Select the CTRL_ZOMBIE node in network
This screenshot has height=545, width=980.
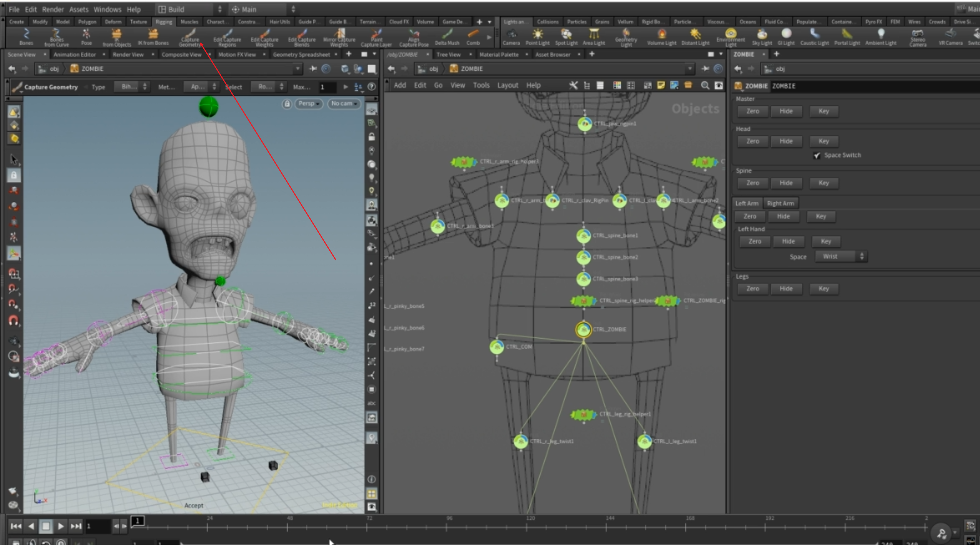[x=583, y=330]
